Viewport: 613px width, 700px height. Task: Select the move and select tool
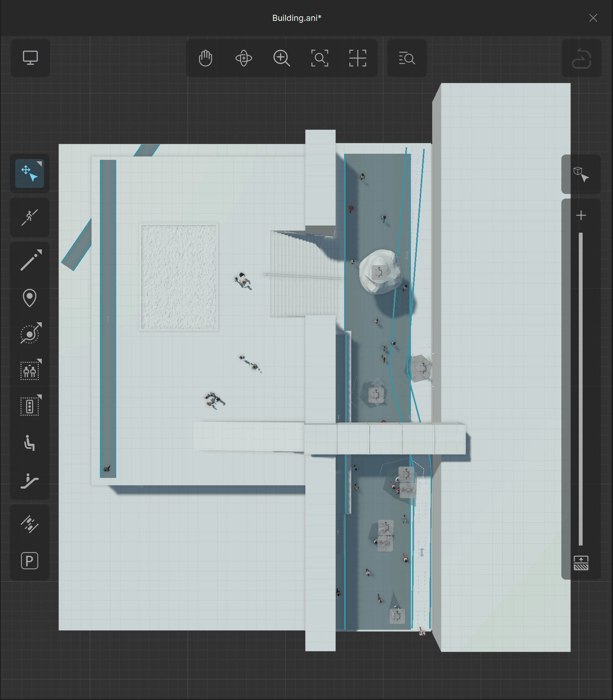click(30, 173)
